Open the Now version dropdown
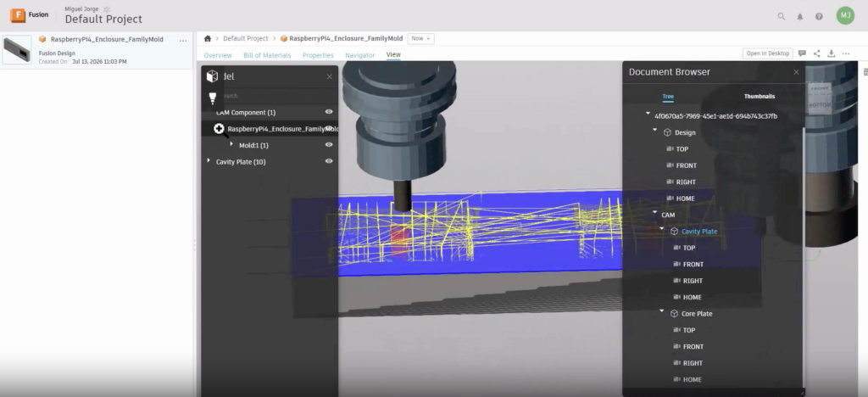This screenshot has width=868, height=397. point(420,39)
